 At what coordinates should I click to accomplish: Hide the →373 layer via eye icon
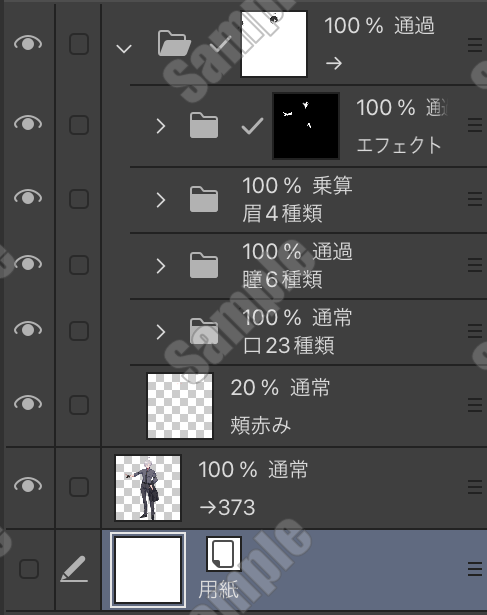(x=28, y=486)
